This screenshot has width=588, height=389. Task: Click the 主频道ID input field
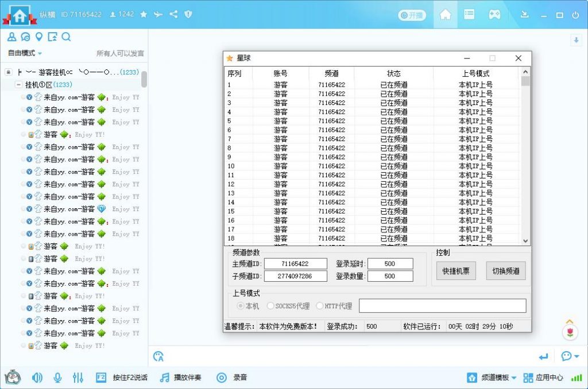(296, 264)
